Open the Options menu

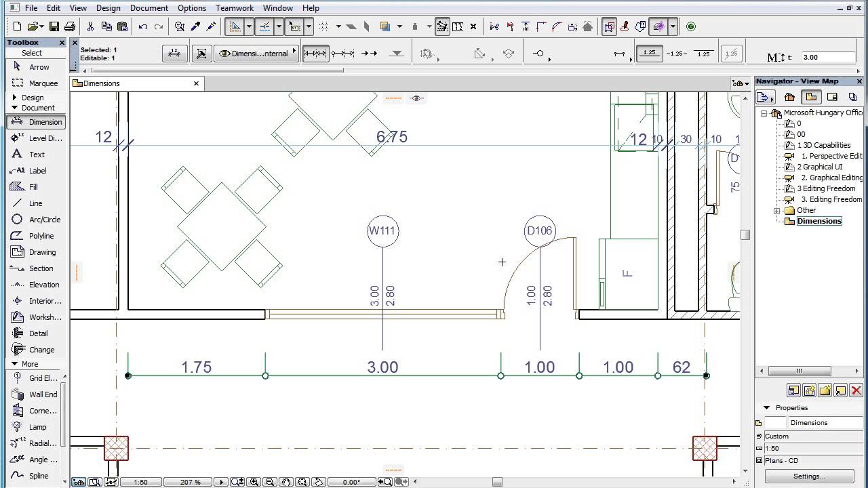192,8
